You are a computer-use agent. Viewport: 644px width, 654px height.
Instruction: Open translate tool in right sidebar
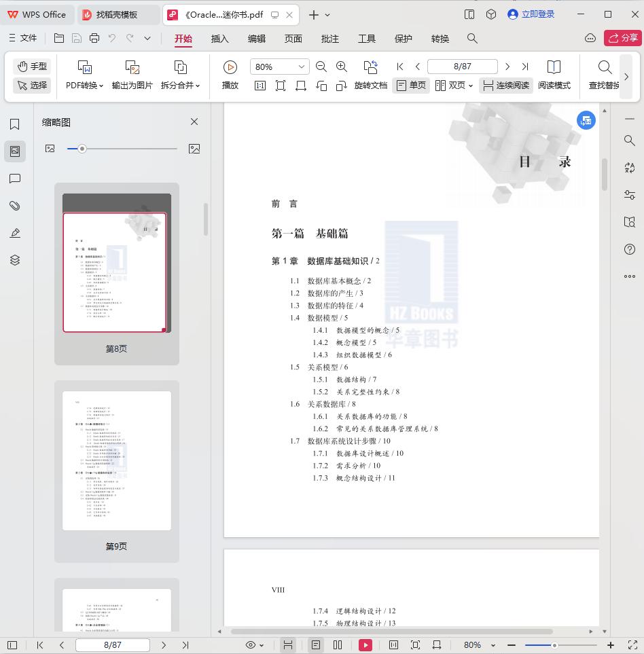click(630, 168)
